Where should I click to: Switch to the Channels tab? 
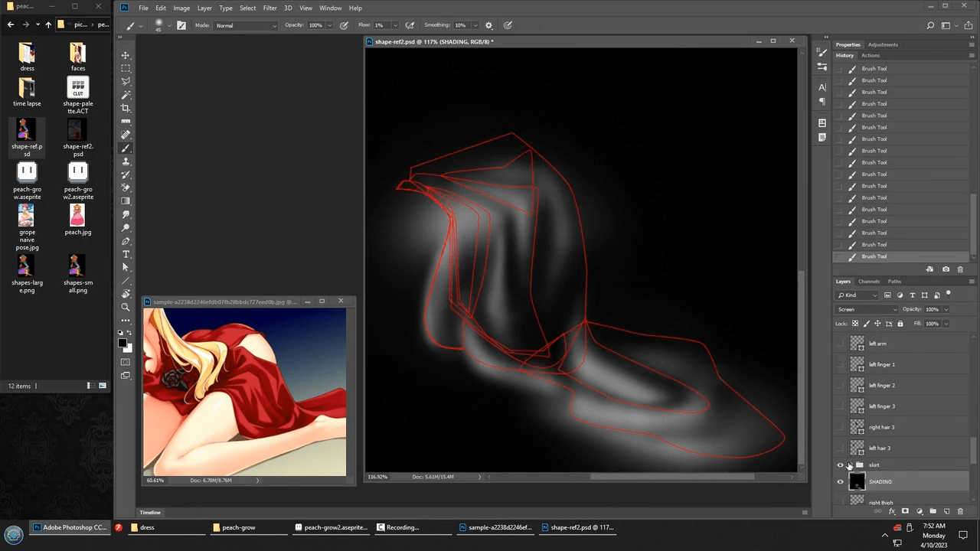[x=868, y=282]
